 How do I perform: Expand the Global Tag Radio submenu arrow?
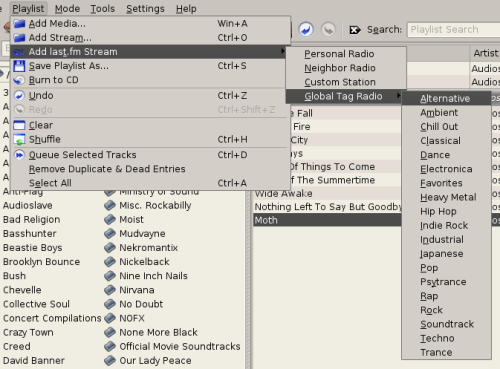[x=398, y=96]
